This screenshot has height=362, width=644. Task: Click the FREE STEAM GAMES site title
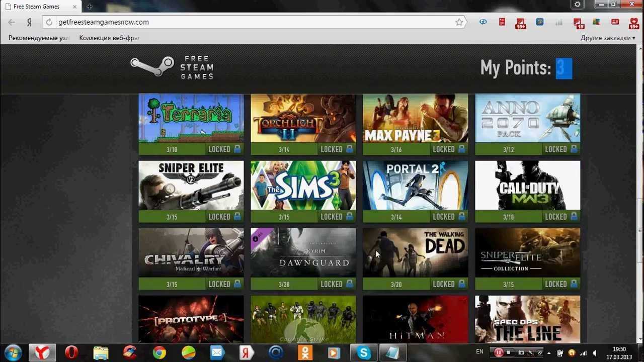(x=197, y=67)
